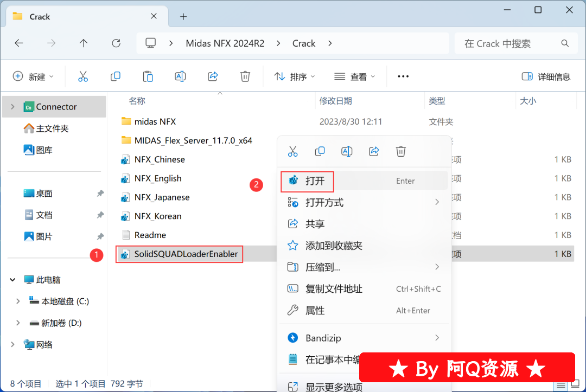Click Delete icon in the context menu
586x392 pixels.
pyautogui.click(x=400, y=152)
